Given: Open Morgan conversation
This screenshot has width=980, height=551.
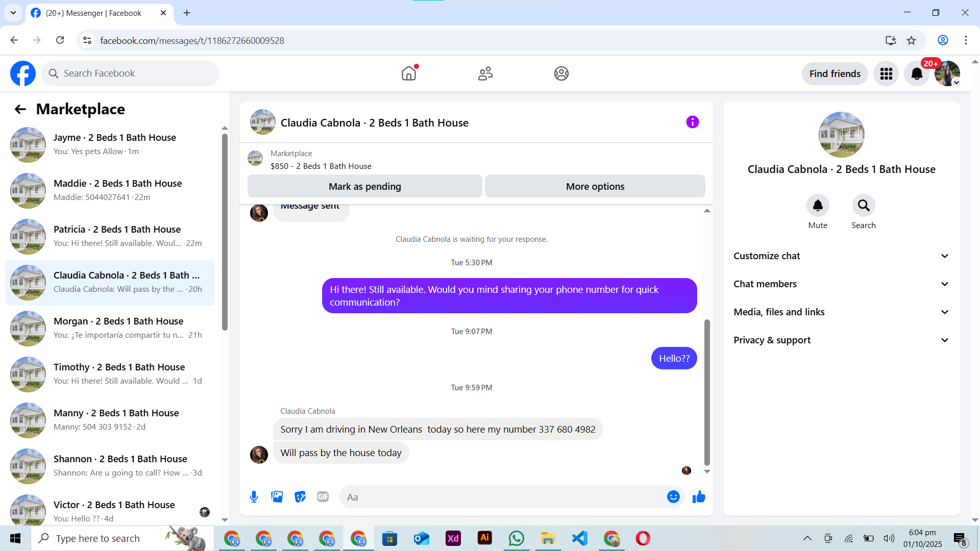Looking at the screenshot, I should pos(110,329).
